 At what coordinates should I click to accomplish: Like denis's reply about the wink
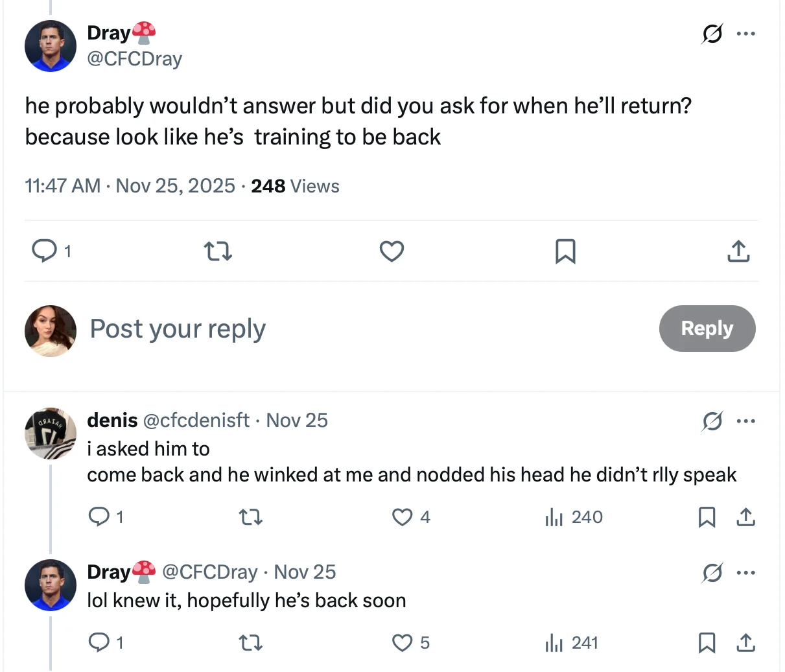pyautogui.click(x=403, y=517)
